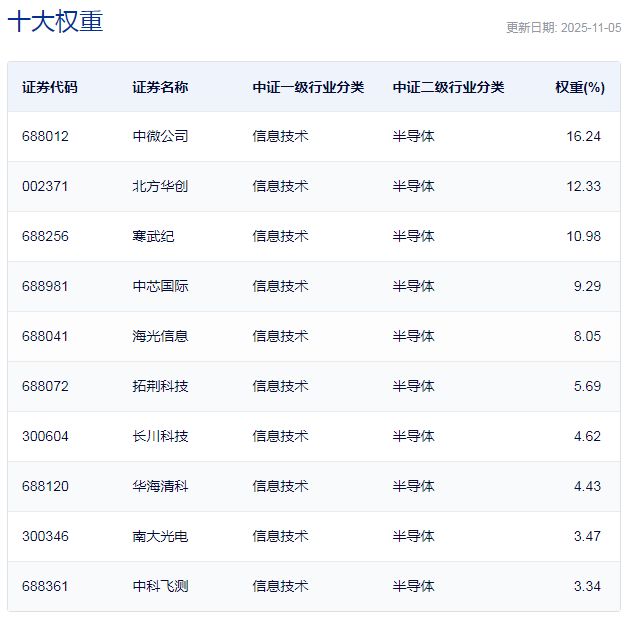The height and width of the screenshot is (620, 626).
Task: Click stock code 688072
Action: click(45, 386)
